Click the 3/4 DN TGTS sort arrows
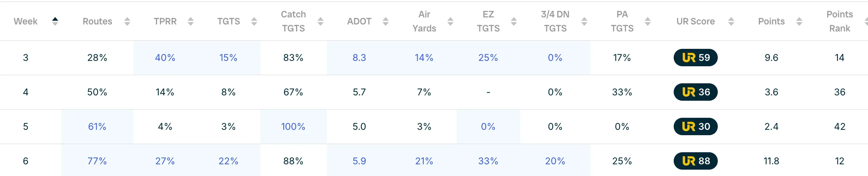Image resolution: width=868 pixels, height=176 pixels. 584,21
